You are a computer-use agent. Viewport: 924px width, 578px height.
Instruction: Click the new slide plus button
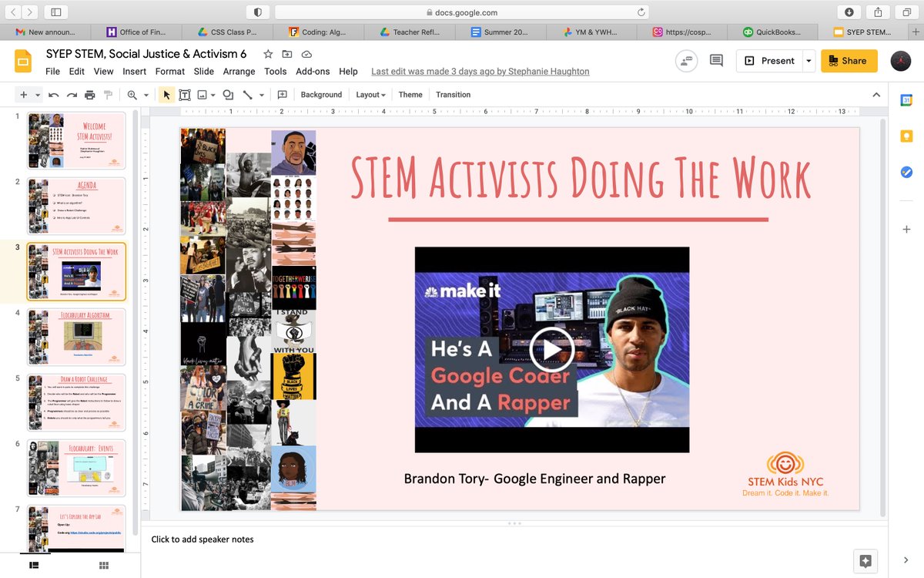coord(23,95)
